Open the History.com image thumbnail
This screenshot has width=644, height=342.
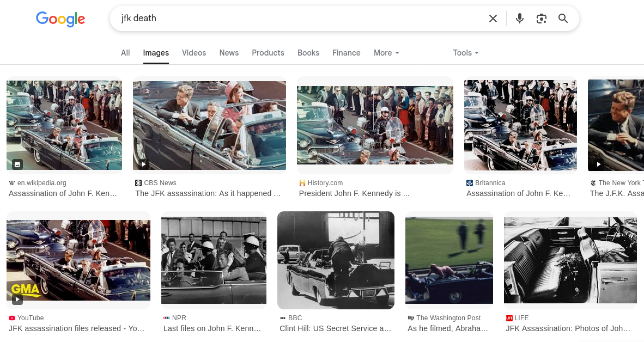coord(375,125)
